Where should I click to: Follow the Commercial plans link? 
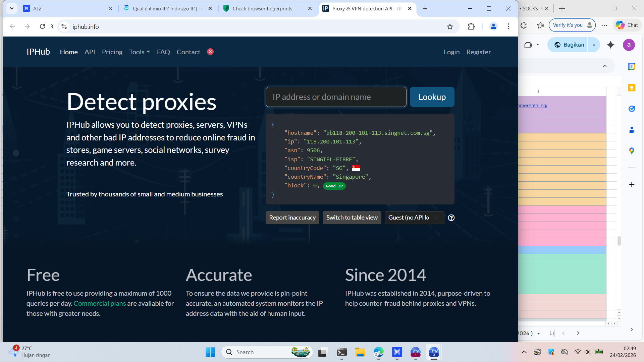click(100, 303)
